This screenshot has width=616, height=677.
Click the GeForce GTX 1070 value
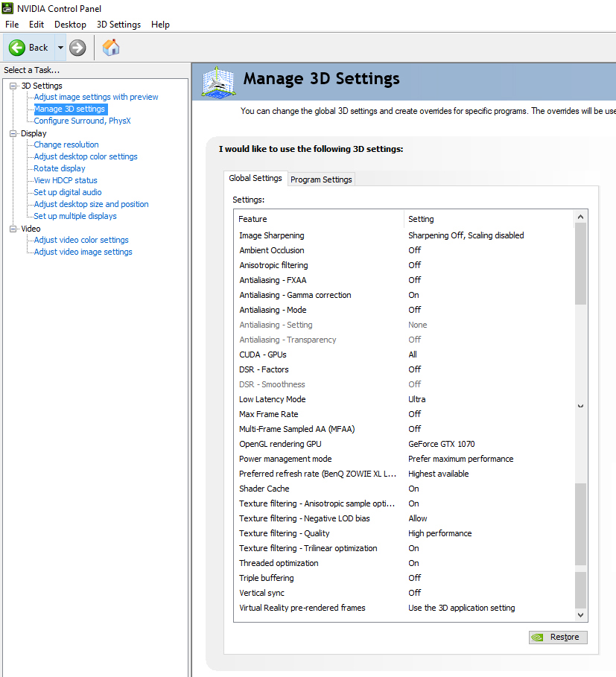pyautogui.click(x=442, y=445)
